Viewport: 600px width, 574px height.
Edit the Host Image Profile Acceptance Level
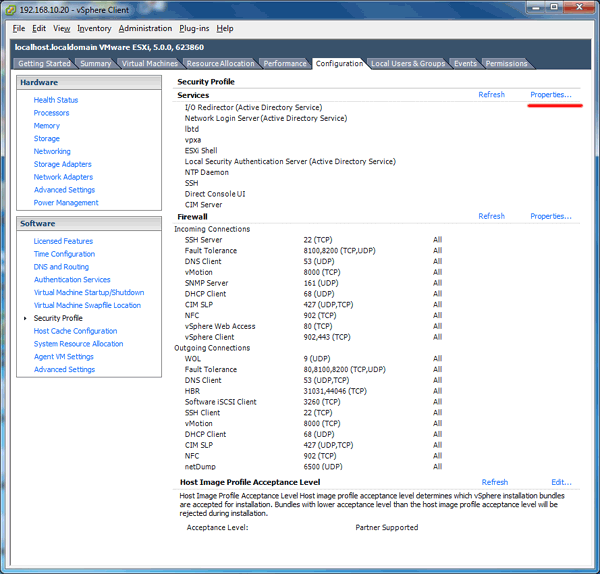pos(561,482)
